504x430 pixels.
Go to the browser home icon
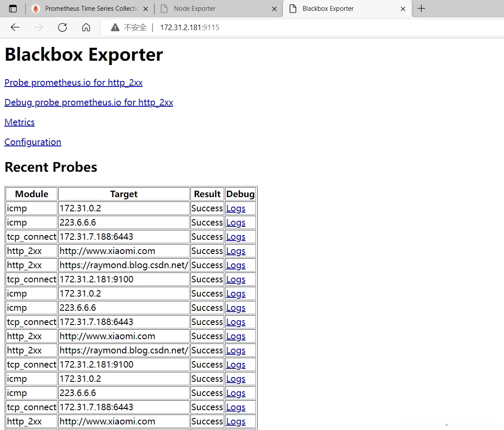[x=86, y=27]
